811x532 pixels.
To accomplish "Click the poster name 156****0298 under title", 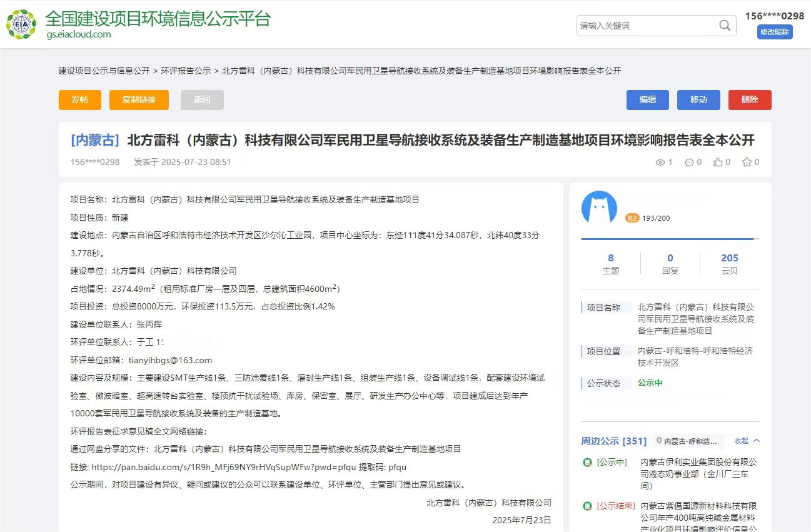I will click(x=95, y=162).
